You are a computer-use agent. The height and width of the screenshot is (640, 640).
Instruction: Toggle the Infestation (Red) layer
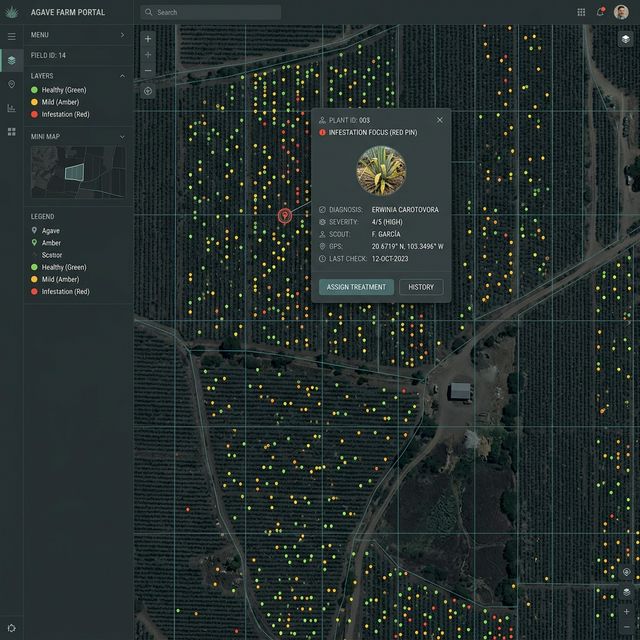click(60, 114)
